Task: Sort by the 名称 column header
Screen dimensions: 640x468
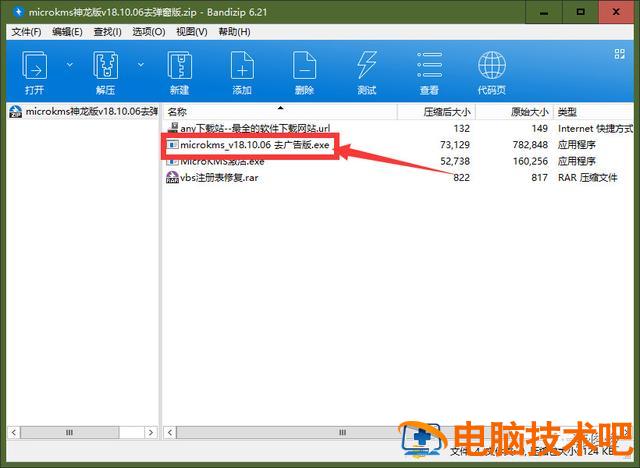Action: point(280,111)
